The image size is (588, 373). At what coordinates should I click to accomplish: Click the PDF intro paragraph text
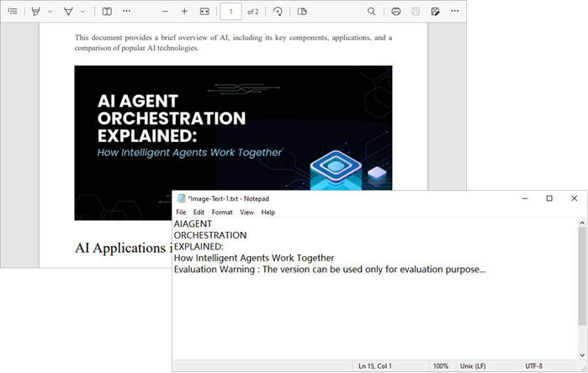(x=233, y=43)
